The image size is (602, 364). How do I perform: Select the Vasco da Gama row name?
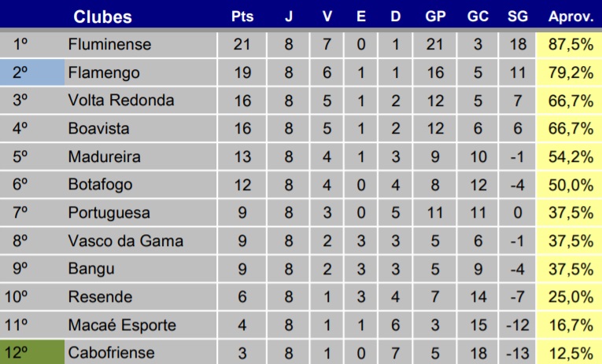point(125,241)
